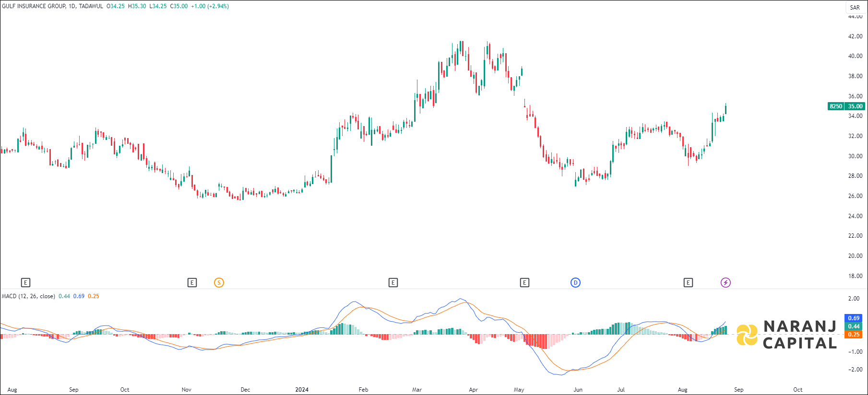
Task: Click the orange 0.25 value in MACD legend
Action: [x=94, y=296]
